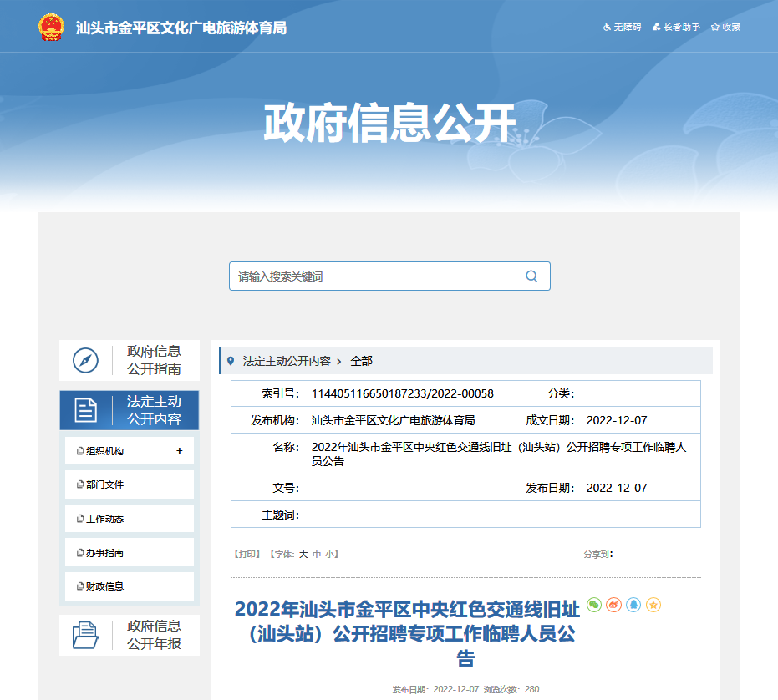Click the 全部 breadcrumb item
Screen dimensions: 778x700
click(361, 361)
